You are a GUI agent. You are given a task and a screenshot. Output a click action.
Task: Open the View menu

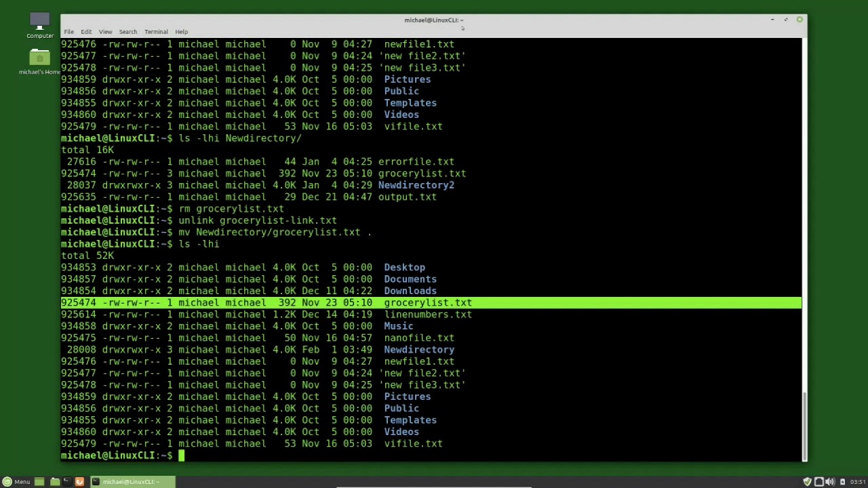[105, 32]
